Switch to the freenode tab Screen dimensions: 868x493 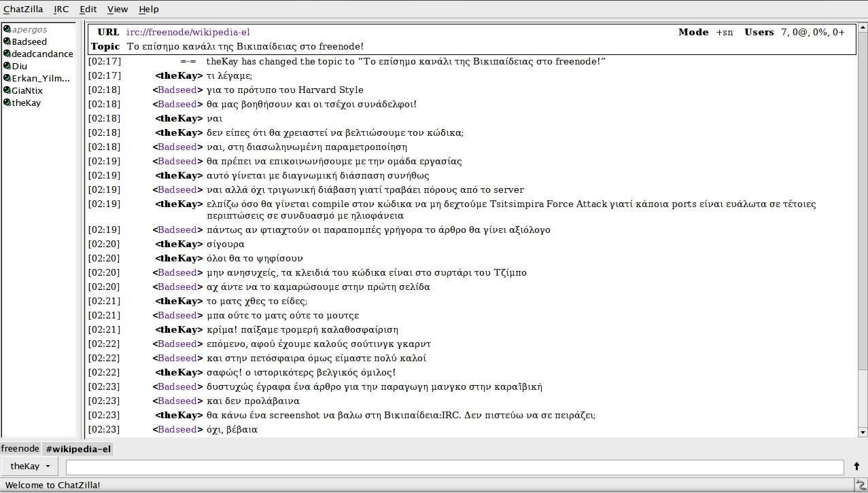tap(20, 448)
